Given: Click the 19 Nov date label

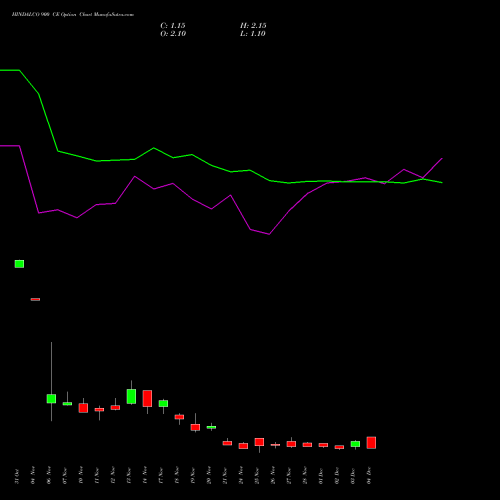Looking at the screenshot, I should (193, 476).
